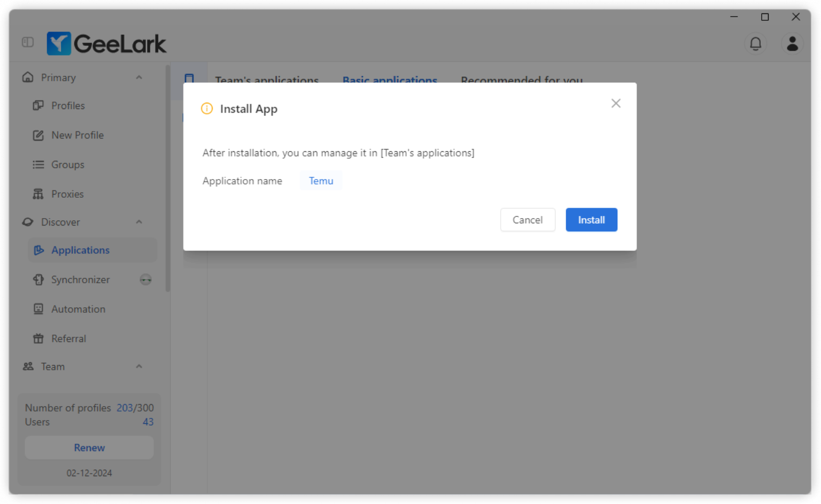This screenshot has width=821, height=504.
Task: Toggle the sidebar collapse icon
Action: (28, 42)
